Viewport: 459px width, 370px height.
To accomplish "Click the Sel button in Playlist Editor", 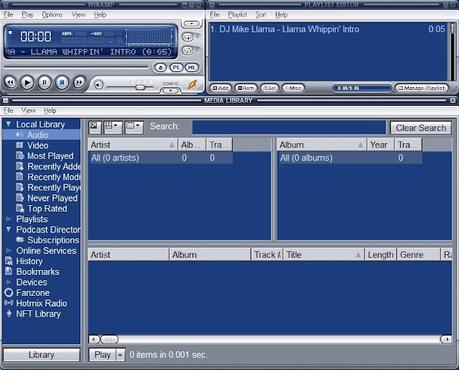I will (269, 88).
